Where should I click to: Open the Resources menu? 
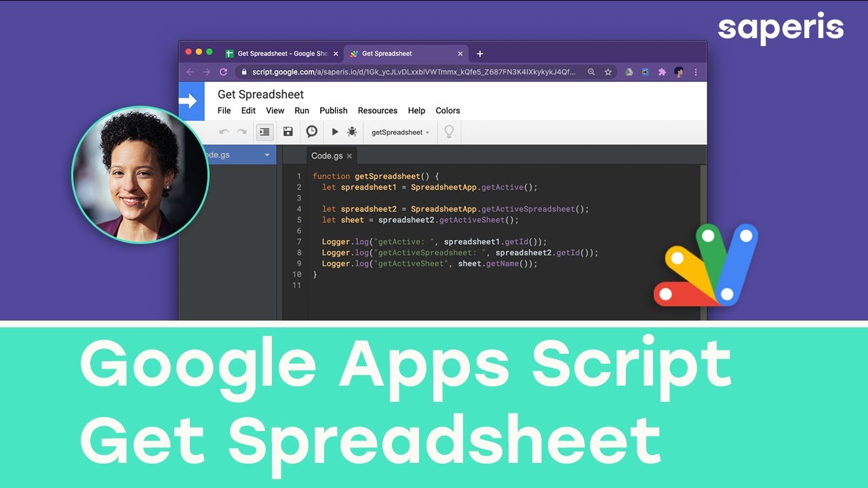coord(378,110)
